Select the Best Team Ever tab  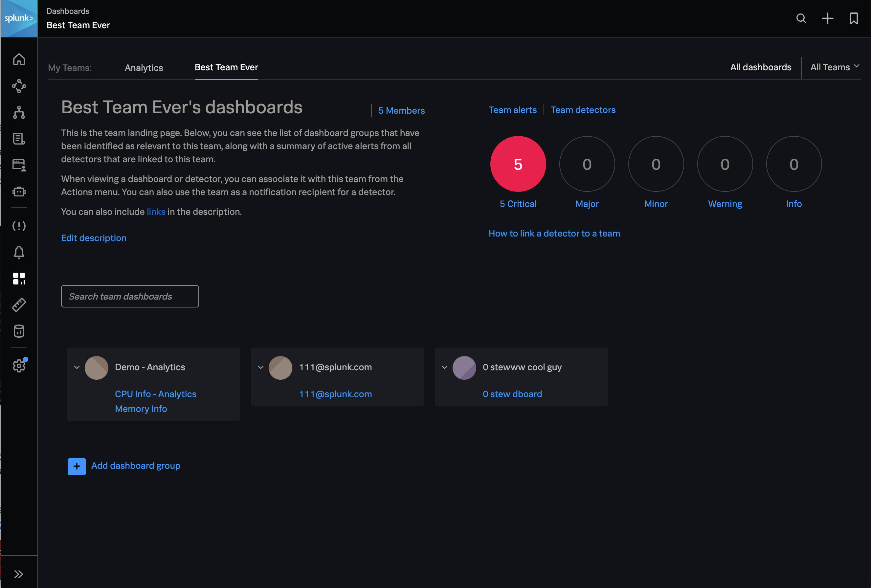[226, 67]
